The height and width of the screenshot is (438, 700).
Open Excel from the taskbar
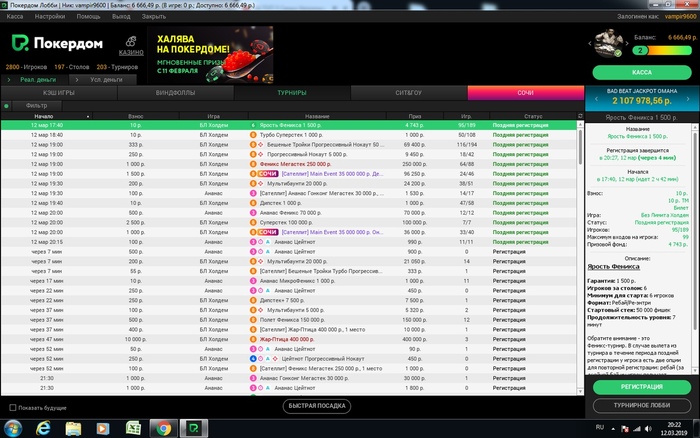[x=133, y=429]
